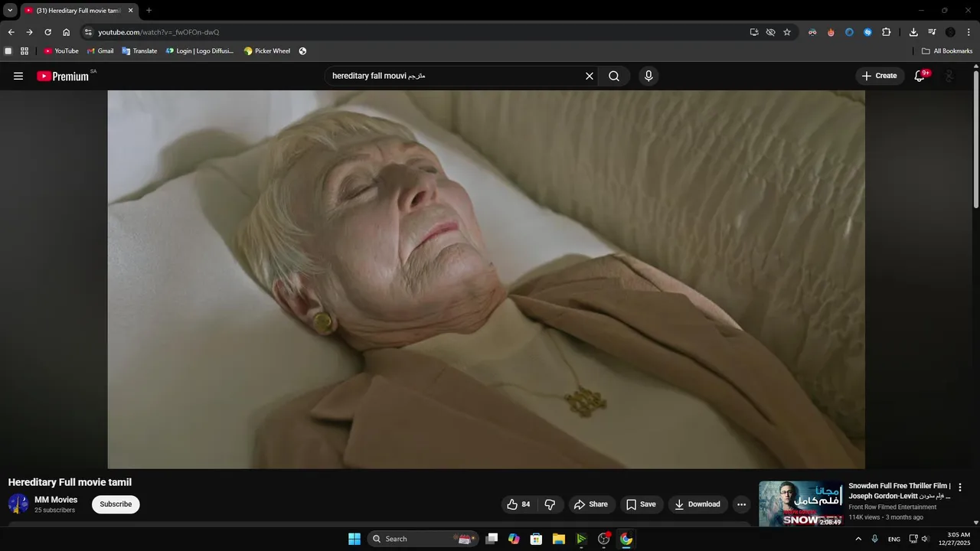Open Snowden Full Free Thriller Film title
The width and height of the screenshot is (980, 551).
coord(900,491)
